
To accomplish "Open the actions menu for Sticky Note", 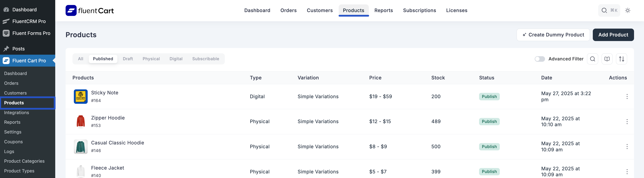I will coord(627,96).
